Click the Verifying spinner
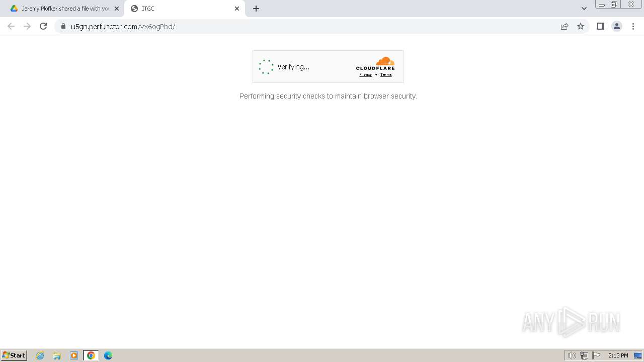 click(x=266, y=67)
